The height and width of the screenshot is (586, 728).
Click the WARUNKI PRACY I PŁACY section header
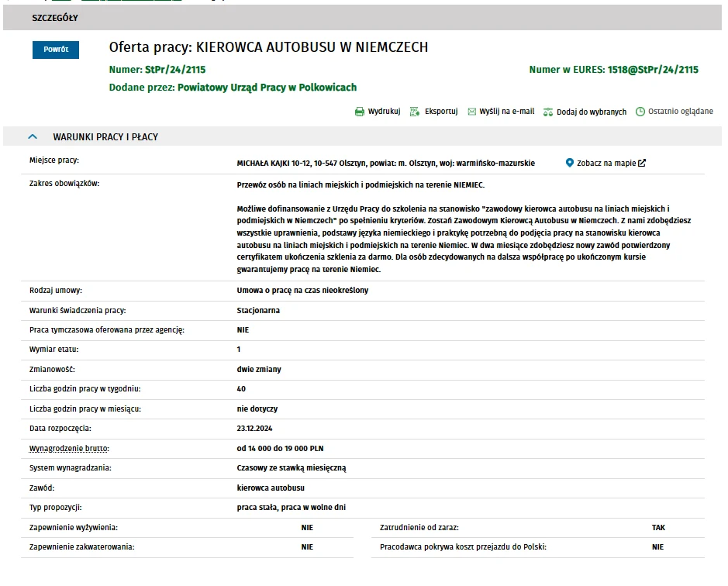pyautogui.click(x=105, y=137)
